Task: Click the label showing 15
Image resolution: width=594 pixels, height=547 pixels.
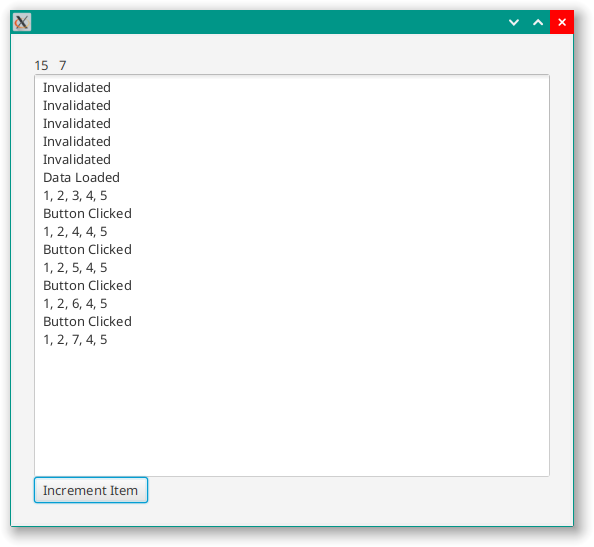Action: (x=41, y=66)
